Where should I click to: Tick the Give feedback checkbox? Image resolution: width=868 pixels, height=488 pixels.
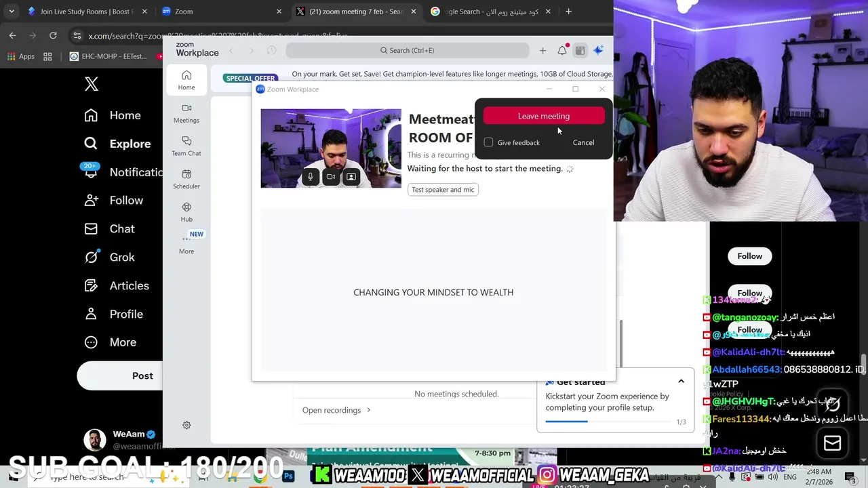(x=488, y=142)
